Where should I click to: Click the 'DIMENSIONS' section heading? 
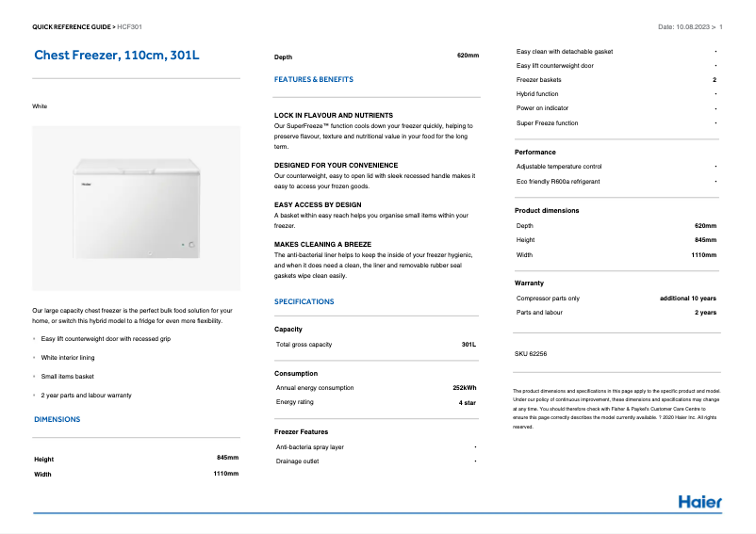click(57, 419)
